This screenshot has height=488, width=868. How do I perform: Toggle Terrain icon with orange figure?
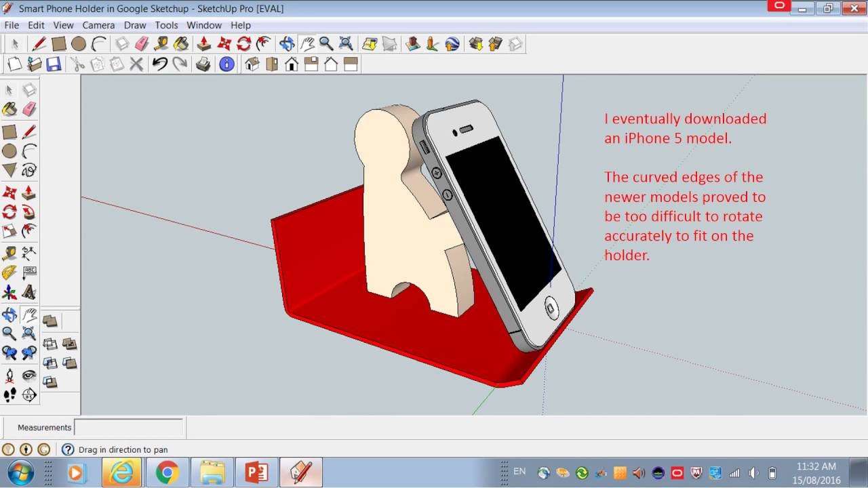click(433, 44)
